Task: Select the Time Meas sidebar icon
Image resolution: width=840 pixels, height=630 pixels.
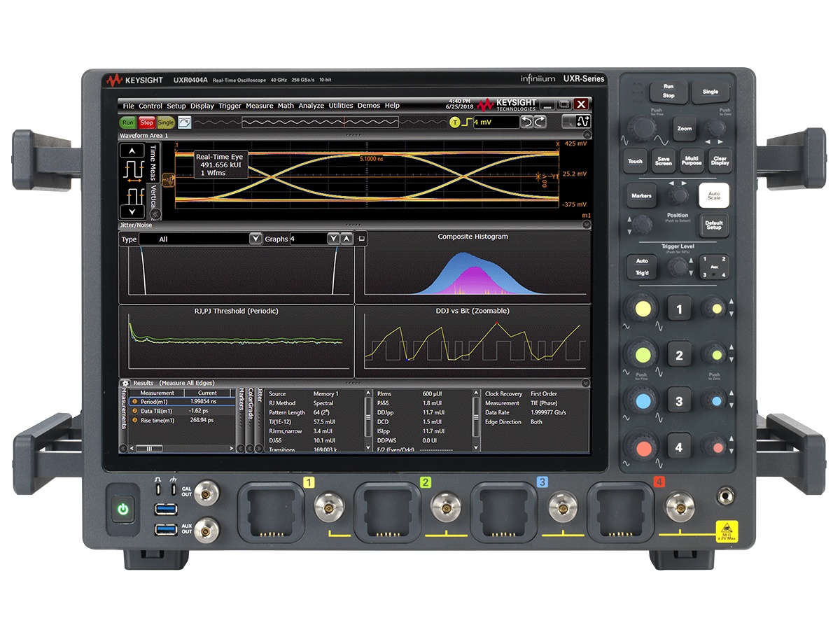Action: [x=153, y=162]
